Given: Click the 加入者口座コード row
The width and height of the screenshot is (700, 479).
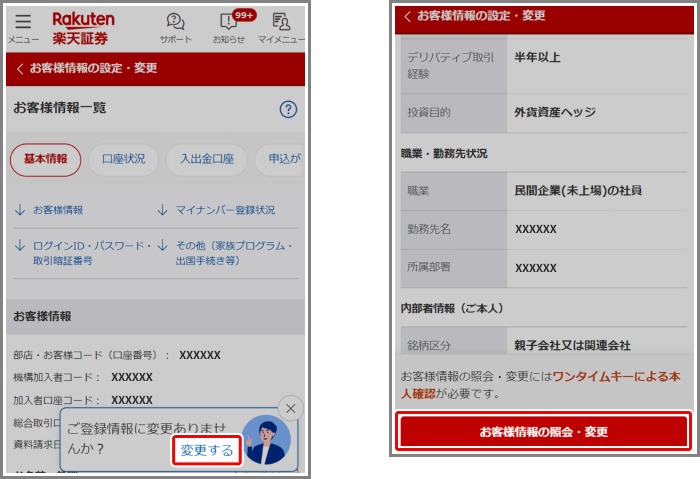Looking at the screenshot, I should point(83,400).
